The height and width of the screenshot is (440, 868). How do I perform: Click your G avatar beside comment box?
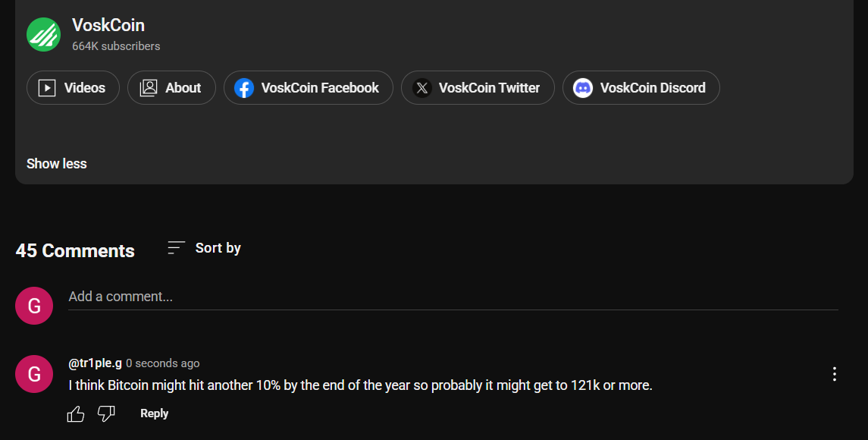click(x=34, y=305)
